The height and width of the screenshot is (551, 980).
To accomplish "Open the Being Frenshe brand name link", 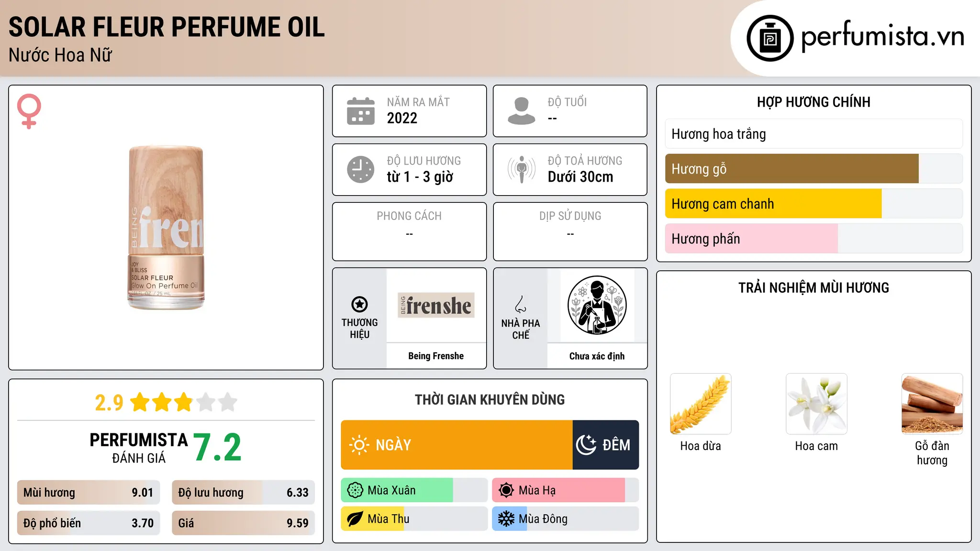I will pyautogui.click(x=436, y=356).
